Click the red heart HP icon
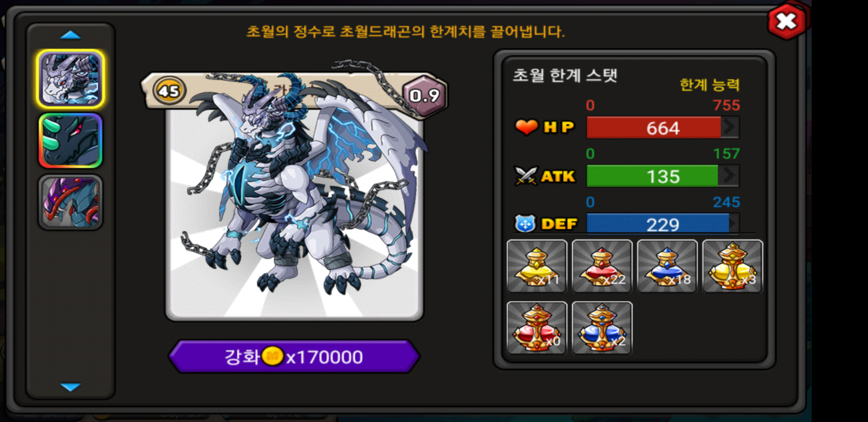The height and width of the screenshot is (422, 868). pos(526,127)
